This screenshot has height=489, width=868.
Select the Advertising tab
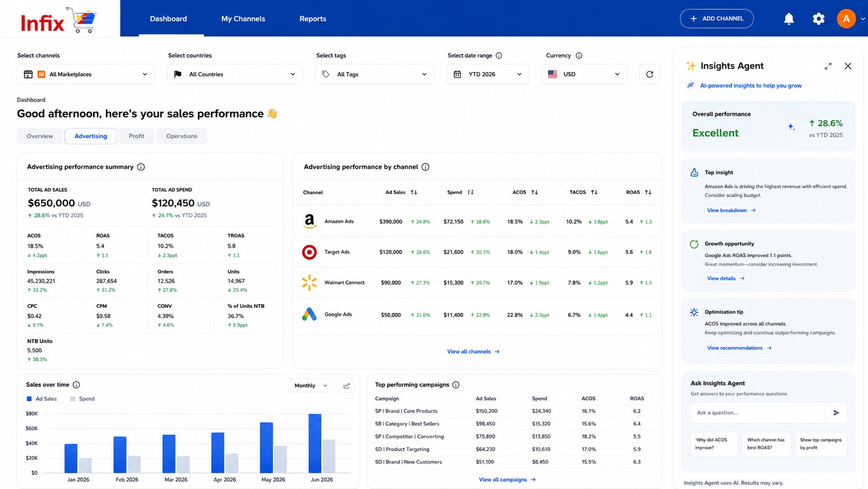pos(91,136)
